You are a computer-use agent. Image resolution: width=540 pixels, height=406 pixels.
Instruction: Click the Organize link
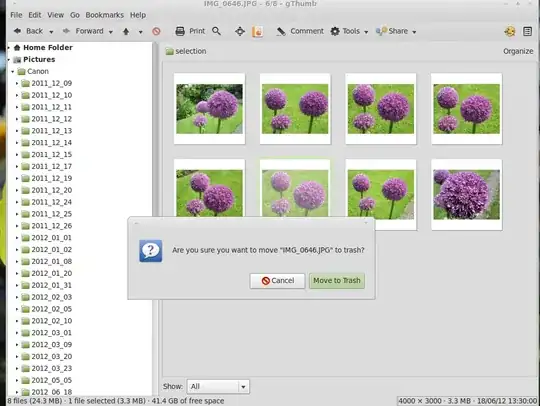tap(518, 51)
